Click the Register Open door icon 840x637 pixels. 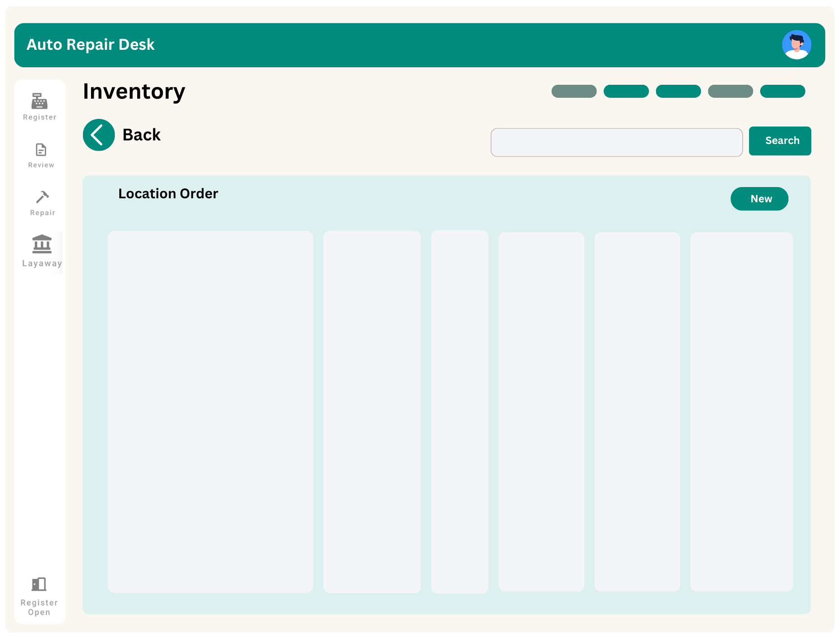[x=39, y=585]
